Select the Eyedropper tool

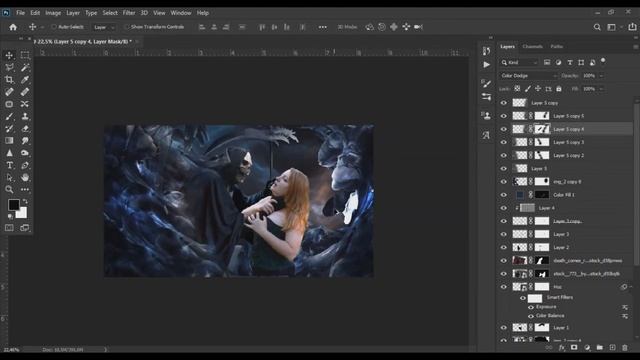[25, 80]
